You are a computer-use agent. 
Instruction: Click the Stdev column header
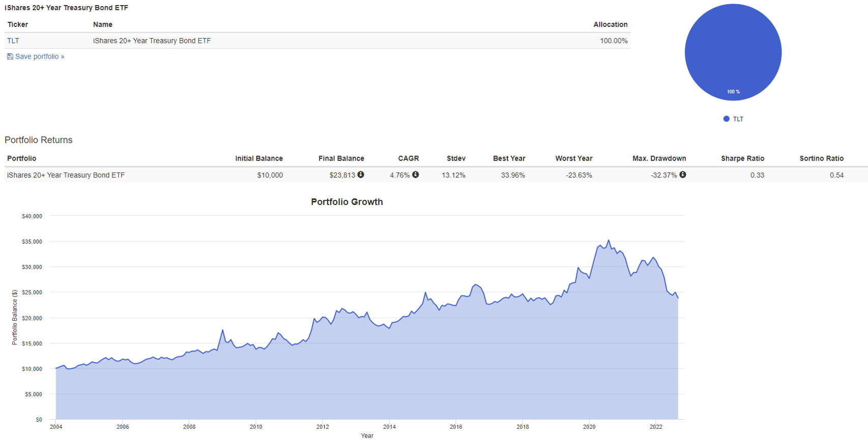click(x=456, y=158)
